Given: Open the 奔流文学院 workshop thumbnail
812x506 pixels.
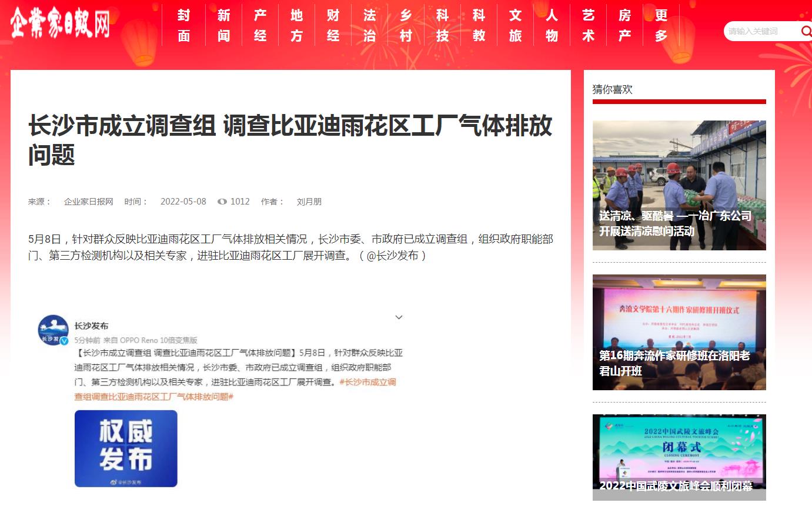Looking at the screenshot, I should click(679, 332).
